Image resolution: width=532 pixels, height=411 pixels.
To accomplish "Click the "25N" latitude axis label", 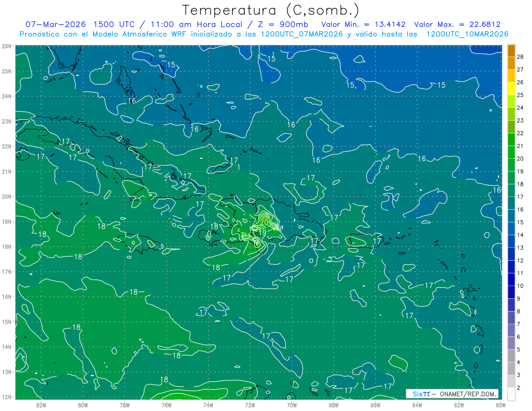I will [x=6, y=71].
